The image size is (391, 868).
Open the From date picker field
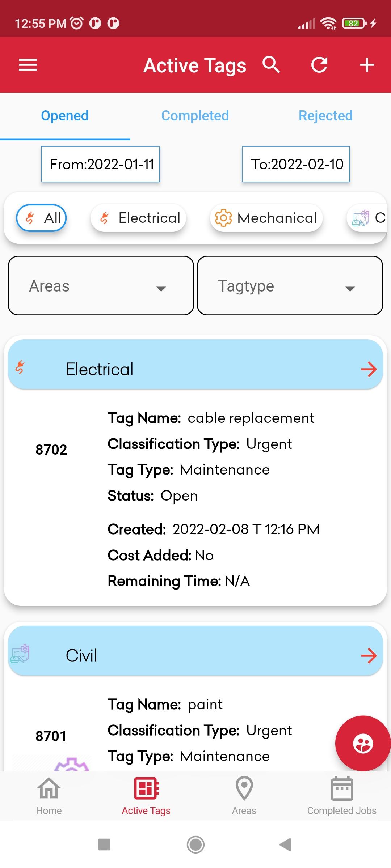[100, 164]
